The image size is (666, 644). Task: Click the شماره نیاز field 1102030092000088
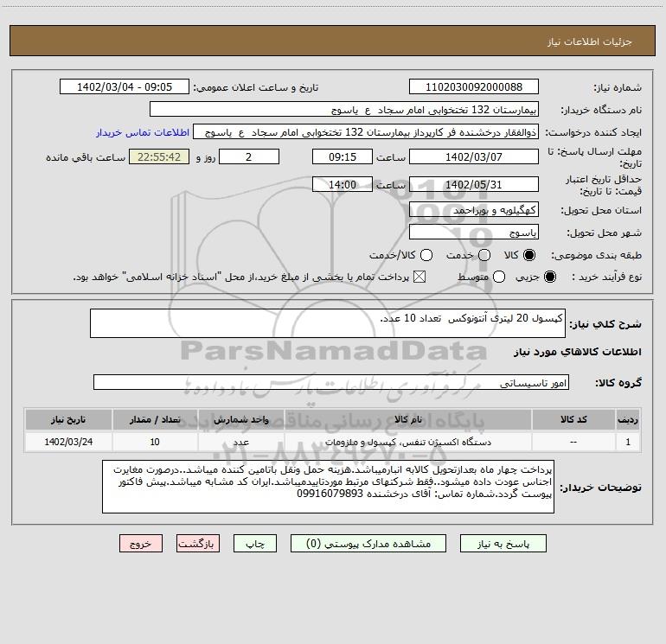pyautogui.click(x=474, y=86)
